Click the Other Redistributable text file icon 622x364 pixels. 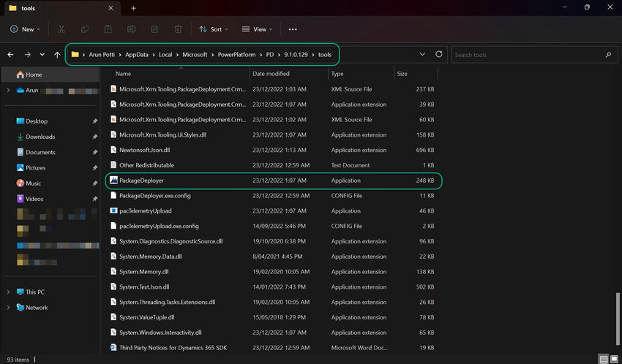coord(113,165)
